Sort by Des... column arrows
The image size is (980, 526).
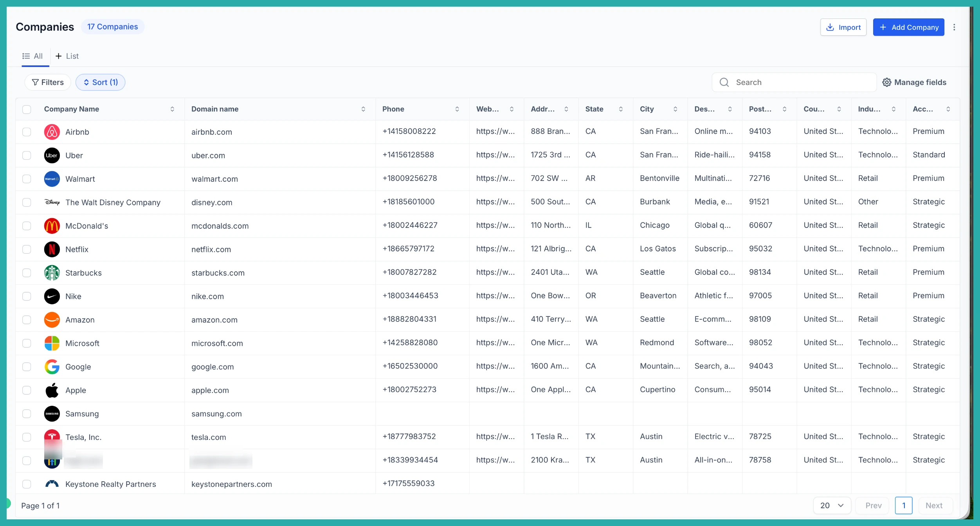(x=730, y=109)
